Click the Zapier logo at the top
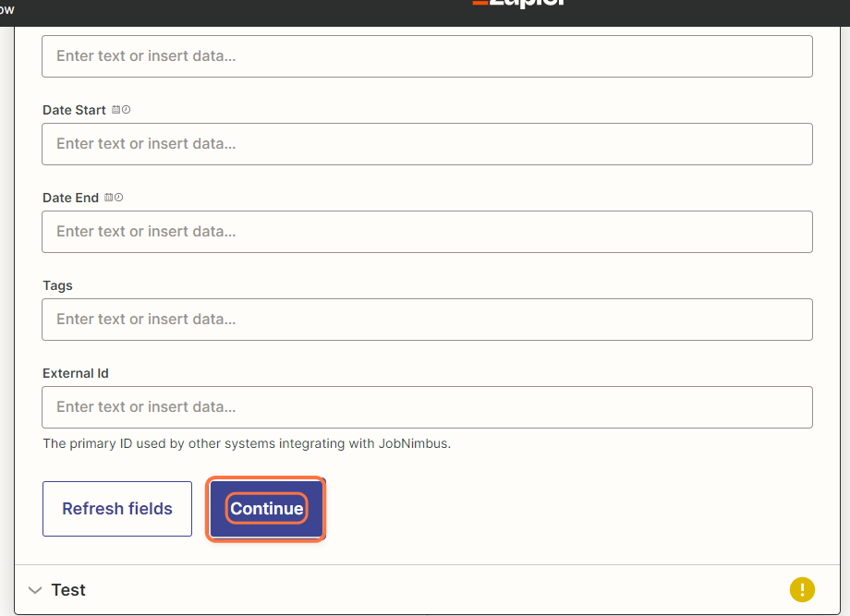850x616 pixels. (517, 4)
